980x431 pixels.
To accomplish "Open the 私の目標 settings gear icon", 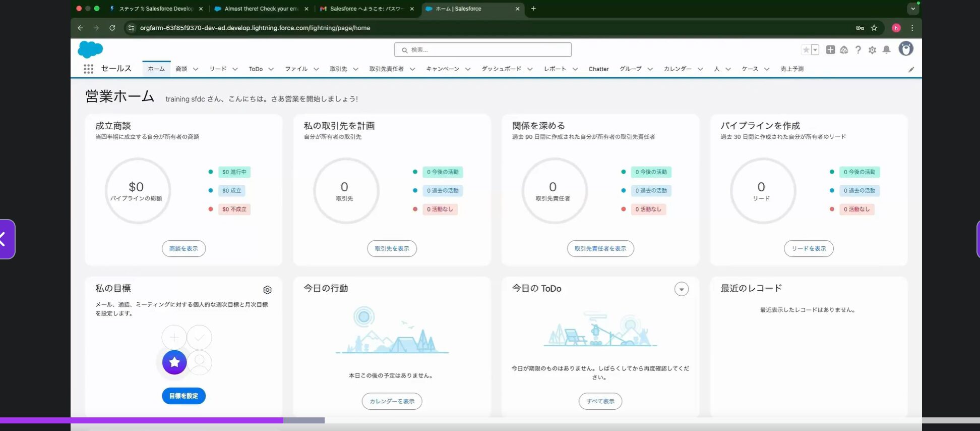I will coord(267,290).
